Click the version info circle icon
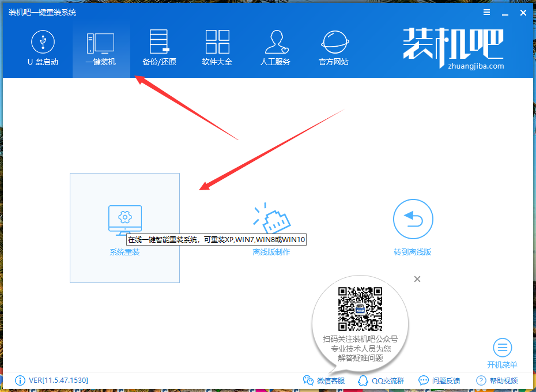 (20, 380)
